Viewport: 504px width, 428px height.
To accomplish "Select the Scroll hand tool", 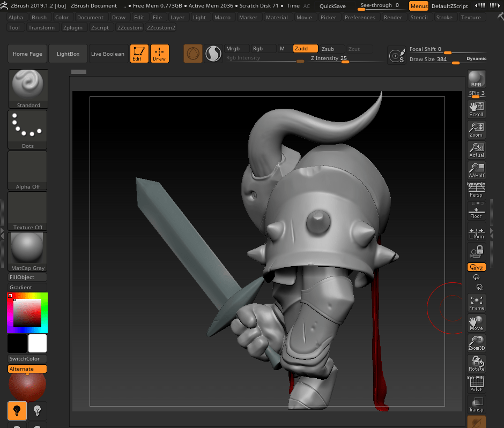I will (x=476, y=109).
